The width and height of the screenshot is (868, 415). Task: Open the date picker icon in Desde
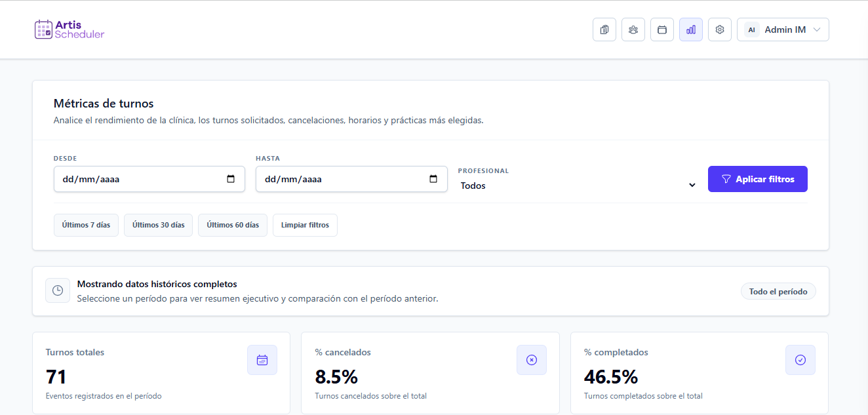[x=231, y=179]
